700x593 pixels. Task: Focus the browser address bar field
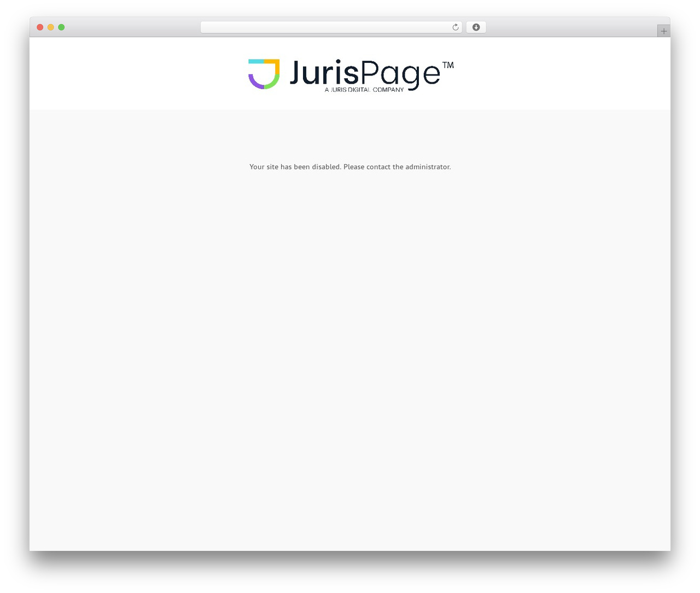coord(331,27)
